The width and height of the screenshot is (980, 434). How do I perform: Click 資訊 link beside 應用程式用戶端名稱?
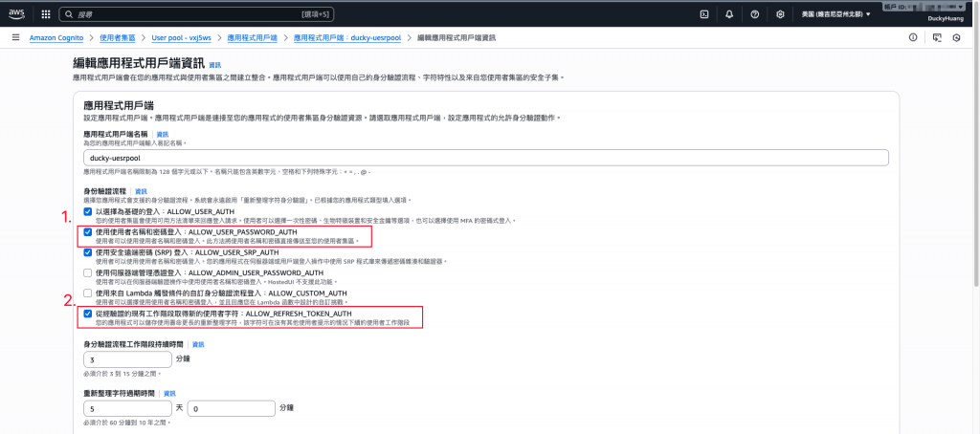pos(163,134)
